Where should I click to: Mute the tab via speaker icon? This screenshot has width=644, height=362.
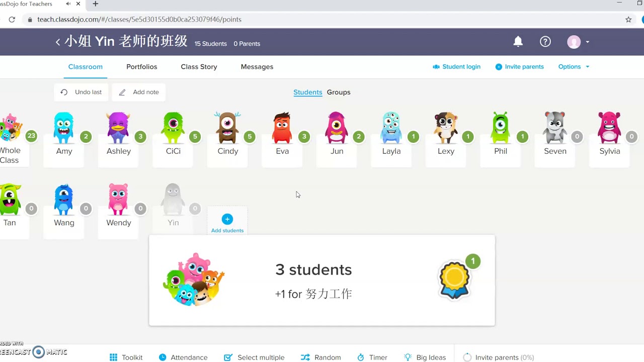(x=68, y=4)
